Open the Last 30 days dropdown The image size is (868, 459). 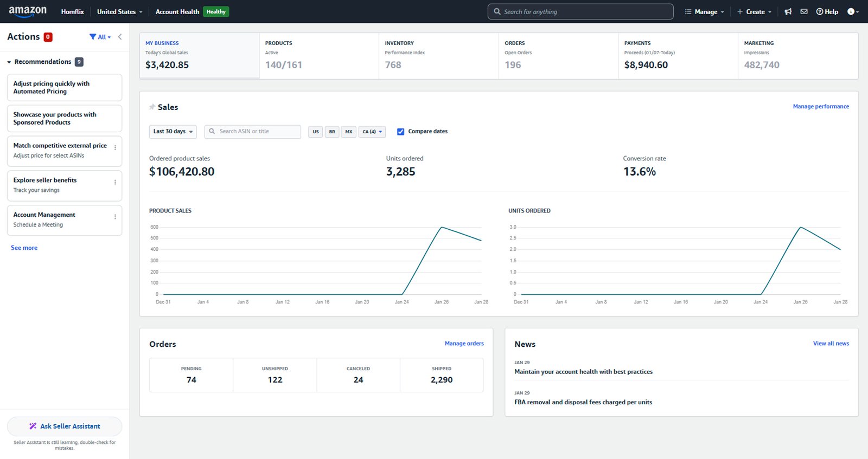tap(173, 132)
